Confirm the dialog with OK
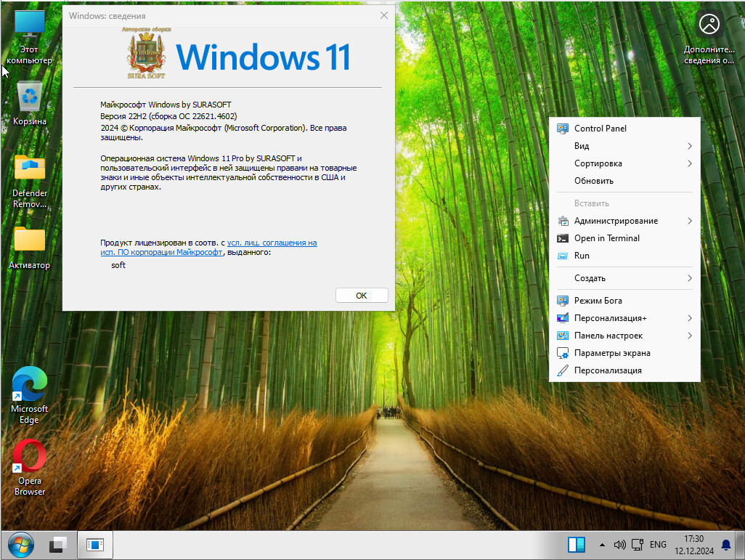This screenshot has height=560, width=745. (362, 295)
